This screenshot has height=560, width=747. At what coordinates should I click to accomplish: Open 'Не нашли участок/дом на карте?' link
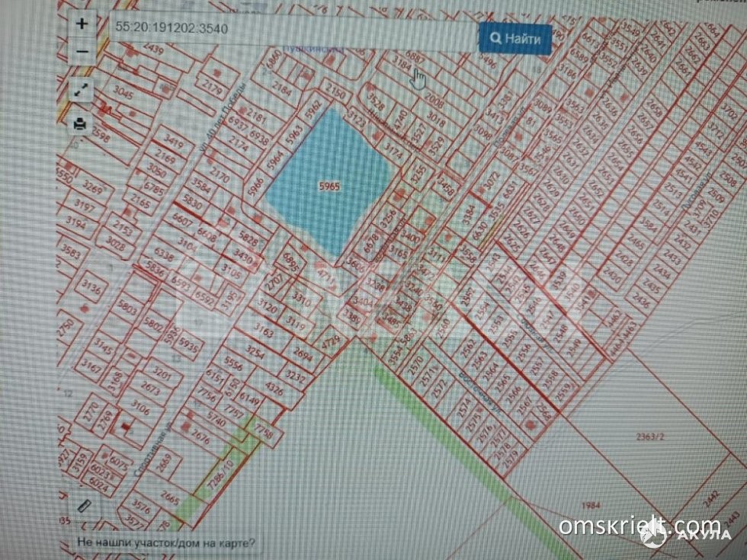166,544
